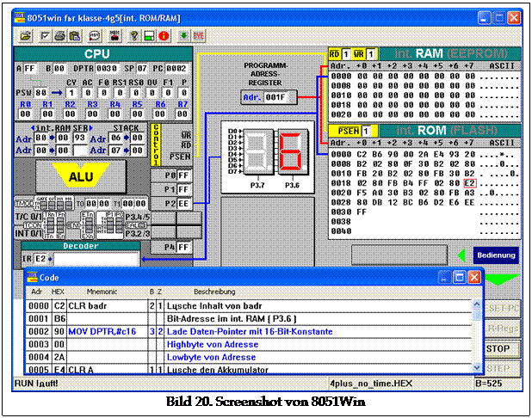
Task: Click the STEP button
Action: pos(502,368)
